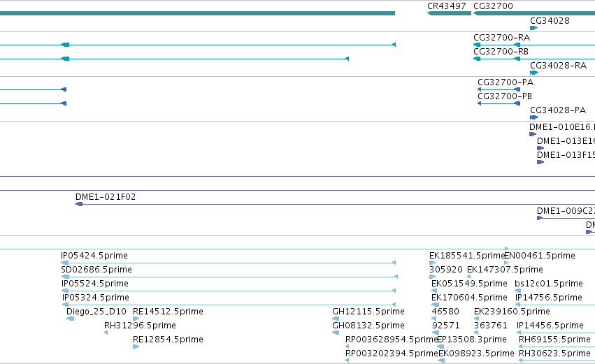
Task: Click the 92571 feature label
Action: point(445,326)
